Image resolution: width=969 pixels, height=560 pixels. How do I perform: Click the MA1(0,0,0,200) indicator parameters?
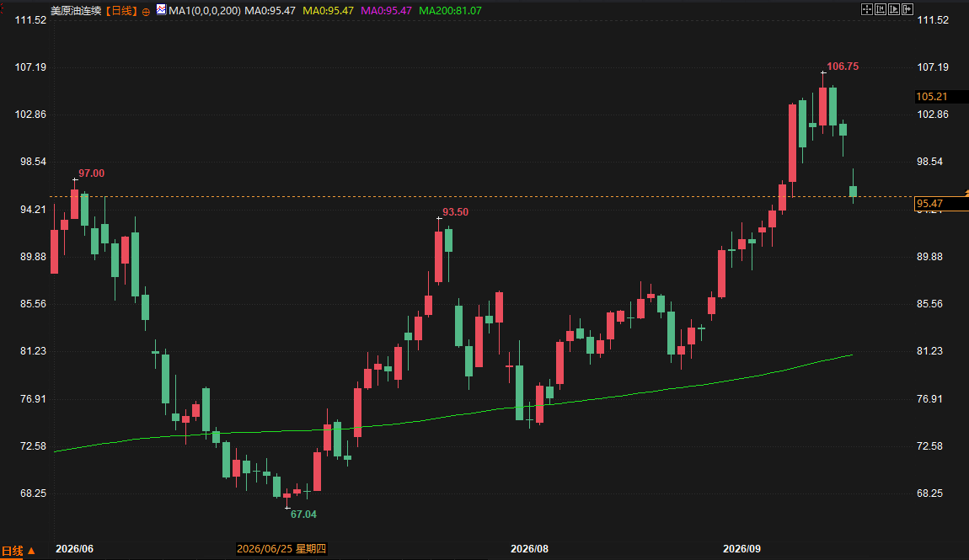click(205, 10)
